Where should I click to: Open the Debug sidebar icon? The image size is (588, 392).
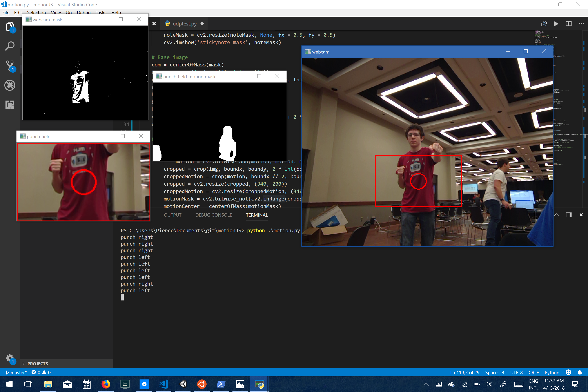click(x=10, y=85)
